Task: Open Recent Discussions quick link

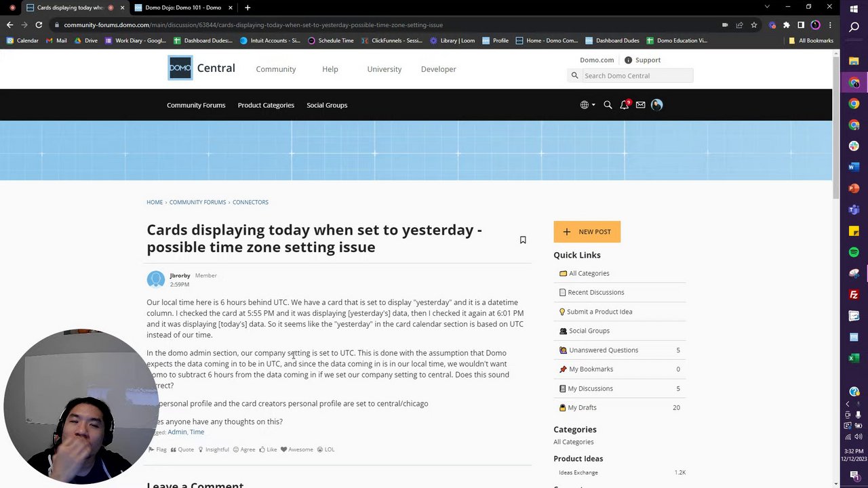Action: (x=595, y=292)
